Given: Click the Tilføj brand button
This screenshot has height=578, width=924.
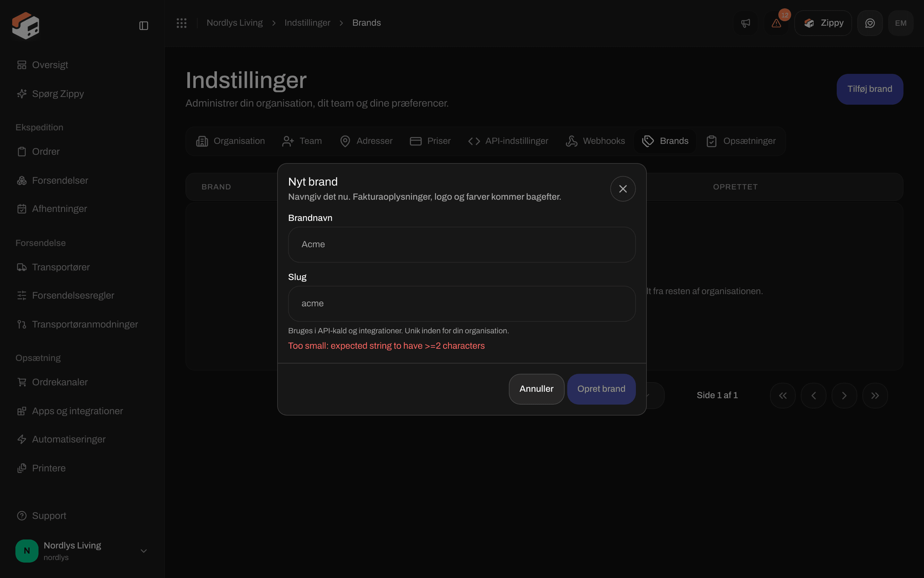Looking at the screenshot, I should (870, 89).
